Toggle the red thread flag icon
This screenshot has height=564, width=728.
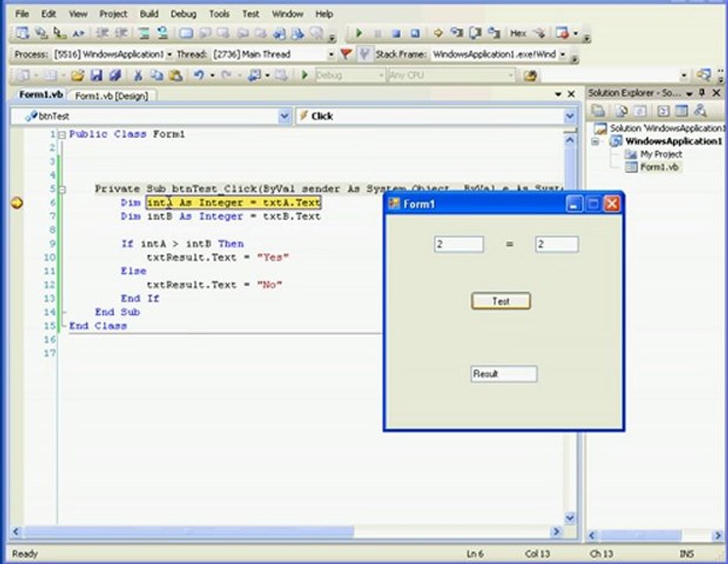point(345,54)
